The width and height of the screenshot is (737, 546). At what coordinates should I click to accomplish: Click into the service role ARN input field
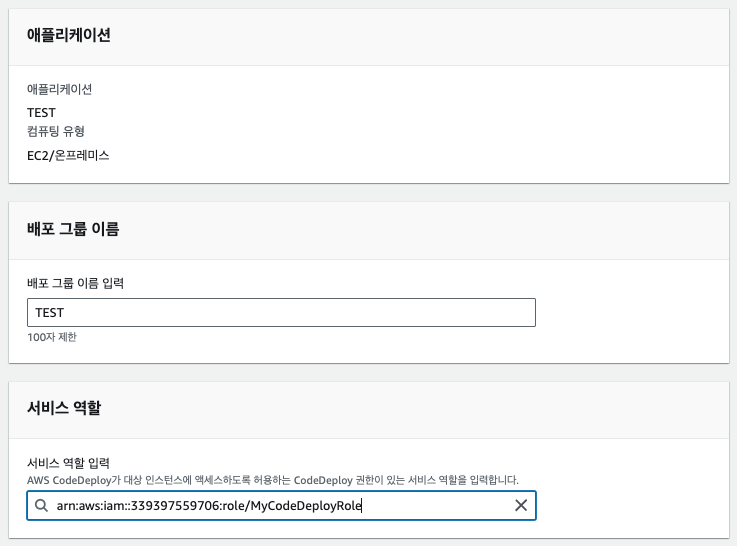[x=281, y=506]
